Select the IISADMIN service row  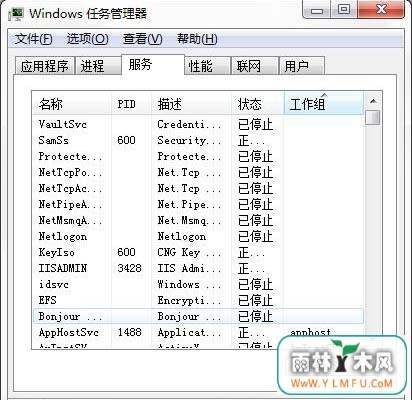coord(198,268)
